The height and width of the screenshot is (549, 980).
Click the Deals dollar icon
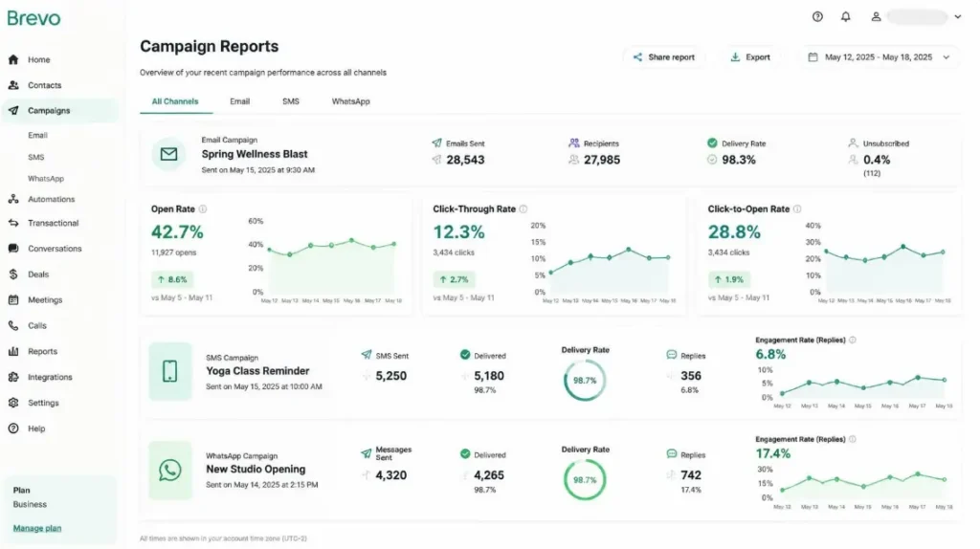tap(13, 274)
